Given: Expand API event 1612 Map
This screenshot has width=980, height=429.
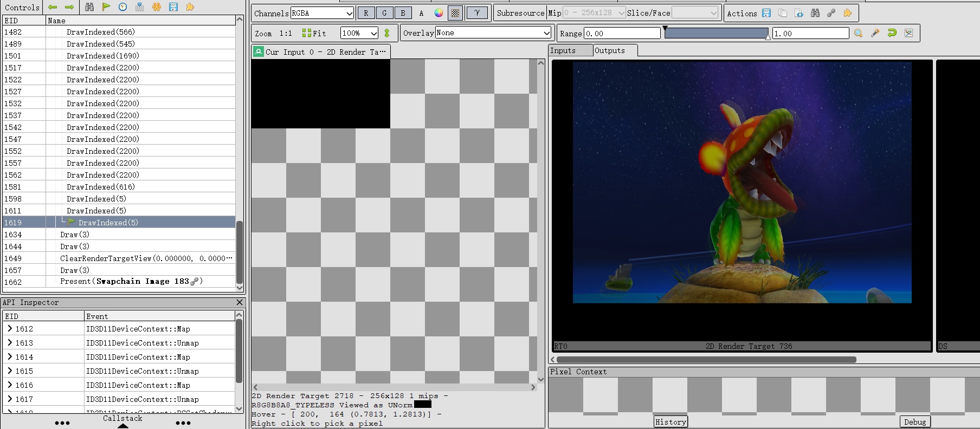Looking at the screenshot, I should coord(10,328).
